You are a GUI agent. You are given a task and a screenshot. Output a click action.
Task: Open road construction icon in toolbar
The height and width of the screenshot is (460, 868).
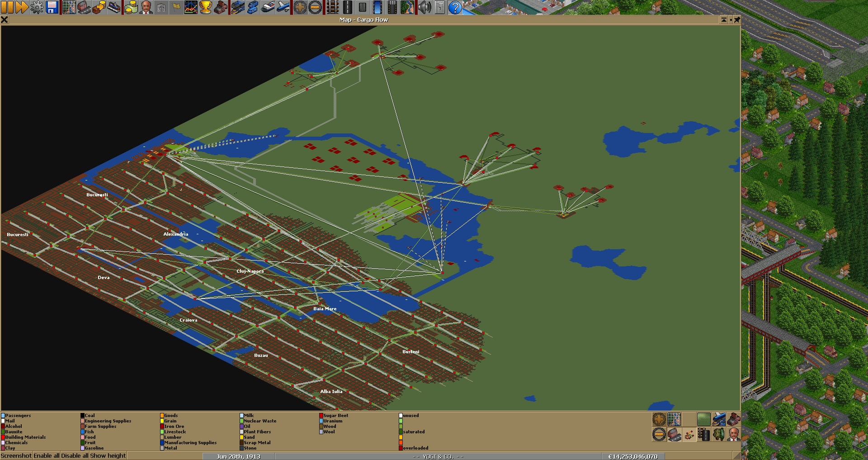pos(347,7)
